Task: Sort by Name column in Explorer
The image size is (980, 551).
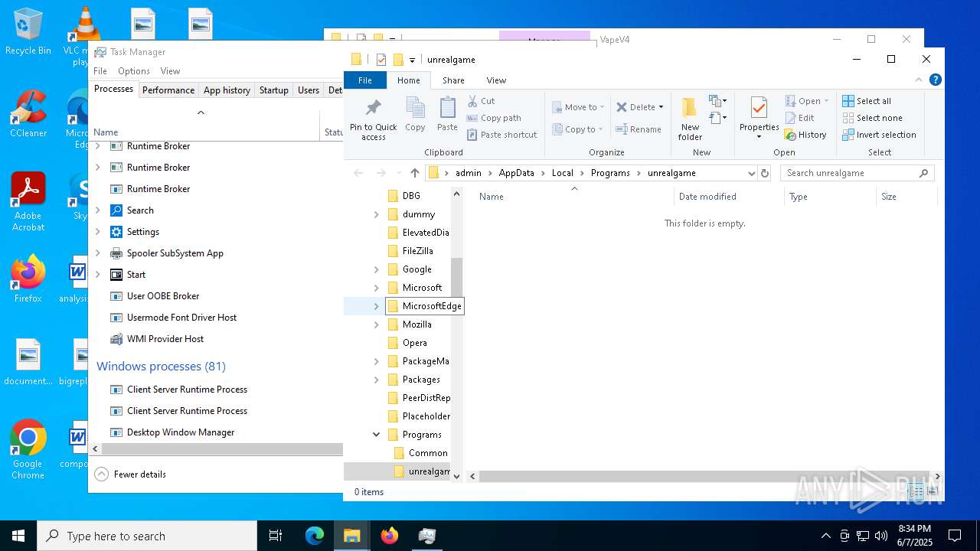Action: click(573, 197)
